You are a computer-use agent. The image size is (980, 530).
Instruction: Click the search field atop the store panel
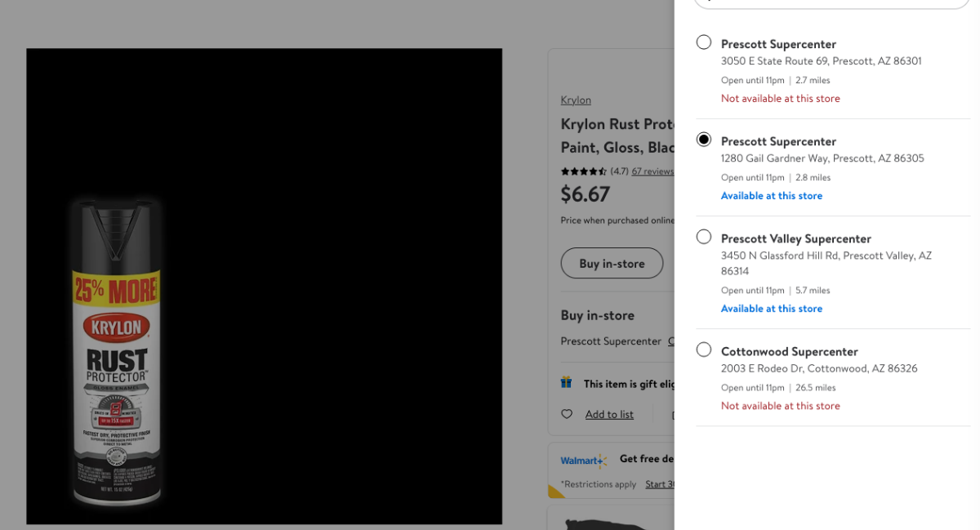[x=831, y=2]
